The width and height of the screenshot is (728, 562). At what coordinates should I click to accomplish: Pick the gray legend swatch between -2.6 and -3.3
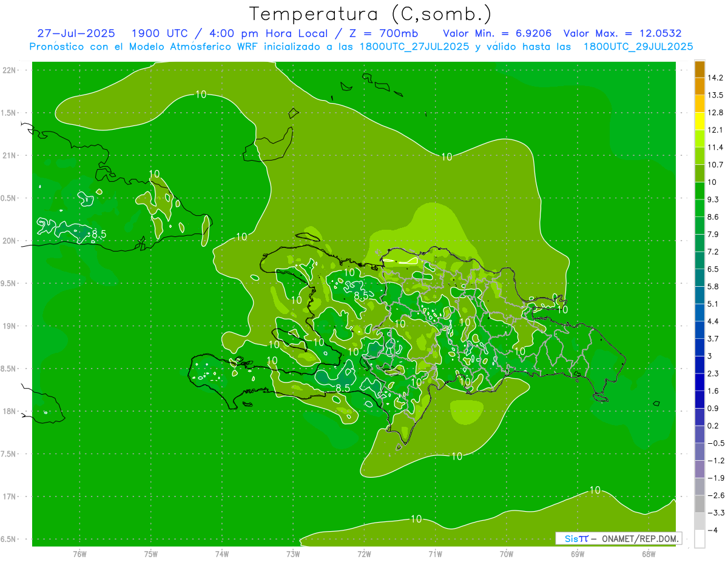pos(699,503)
